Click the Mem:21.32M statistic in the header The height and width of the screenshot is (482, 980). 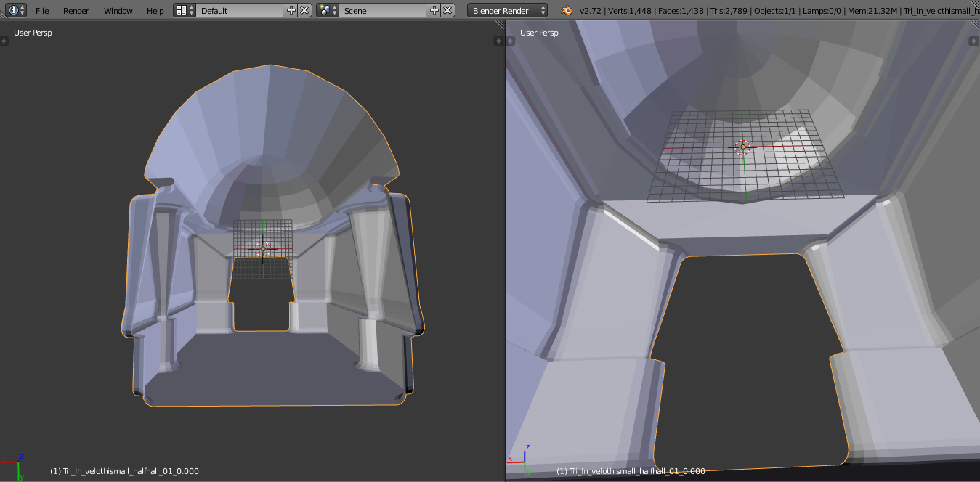(x=874, y=11)
